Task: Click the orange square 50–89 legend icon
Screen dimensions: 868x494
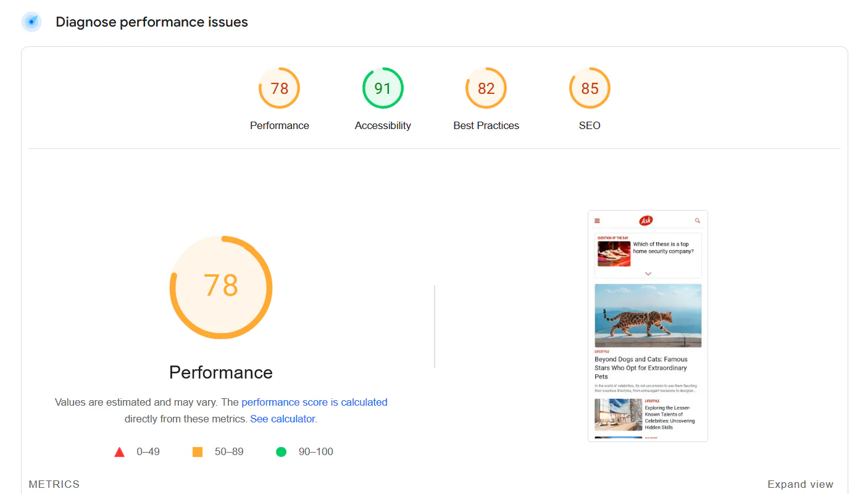Action: tap(198, 452)
